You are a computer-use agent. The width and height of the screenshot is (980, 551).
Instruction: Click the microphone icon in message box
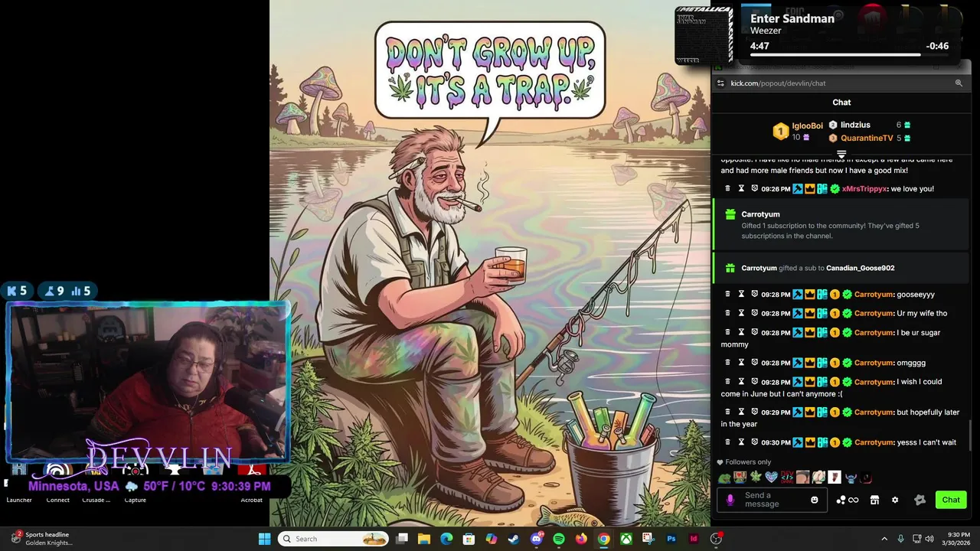[730, 500]
